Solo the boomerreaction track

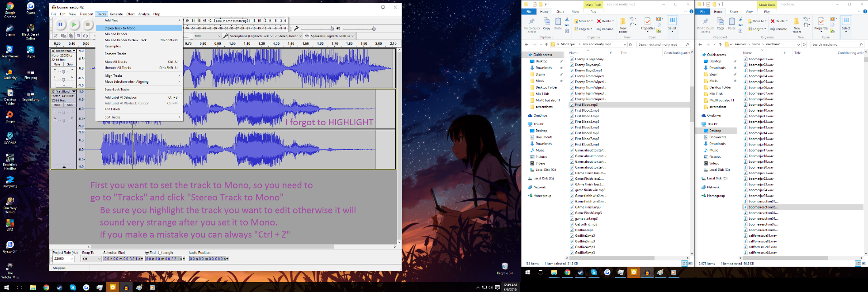click(x=70, y=65)
